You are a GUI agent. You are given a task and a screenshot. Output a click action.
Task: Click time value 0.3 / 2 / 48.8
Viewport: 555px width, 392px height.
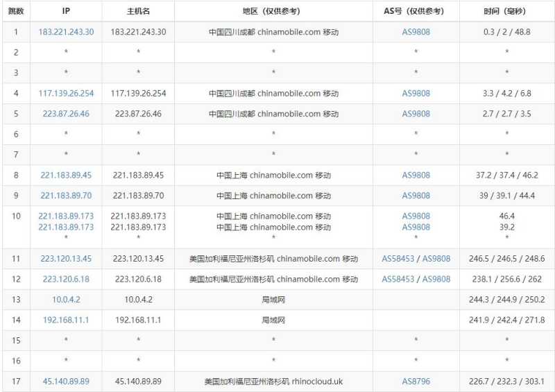pos(507,32)
